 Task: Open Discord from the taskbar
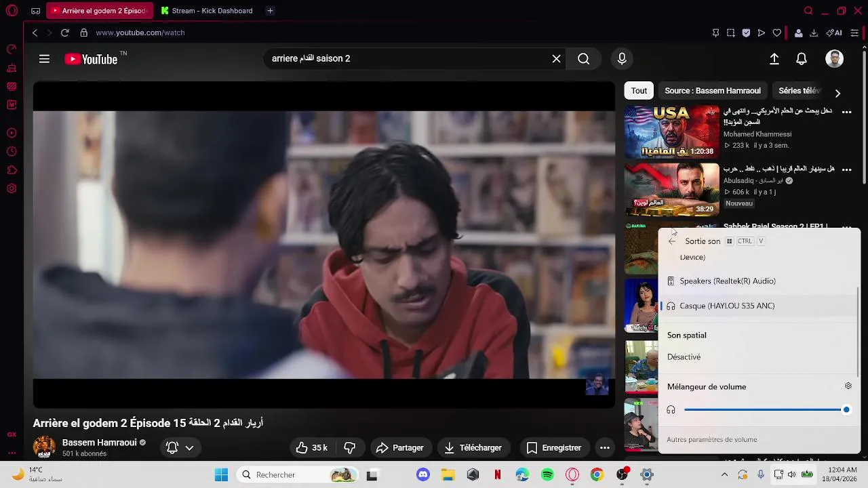click(x=423, y=475)
